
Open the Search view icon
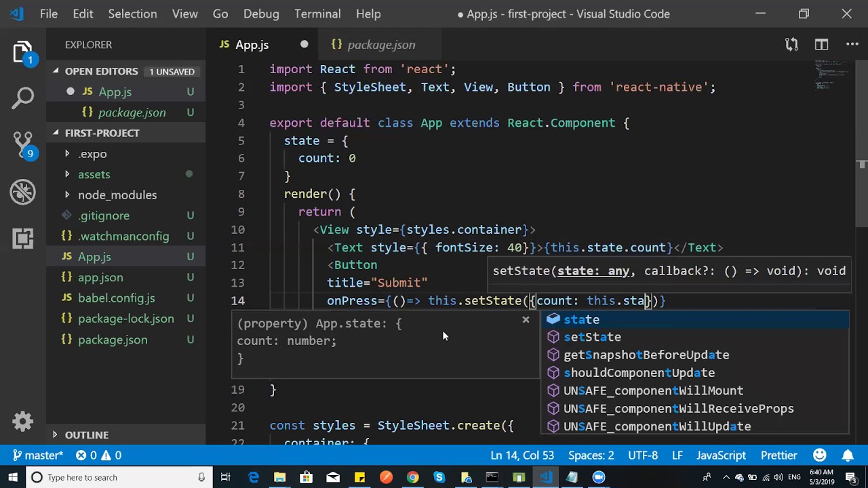coord(22,98)
